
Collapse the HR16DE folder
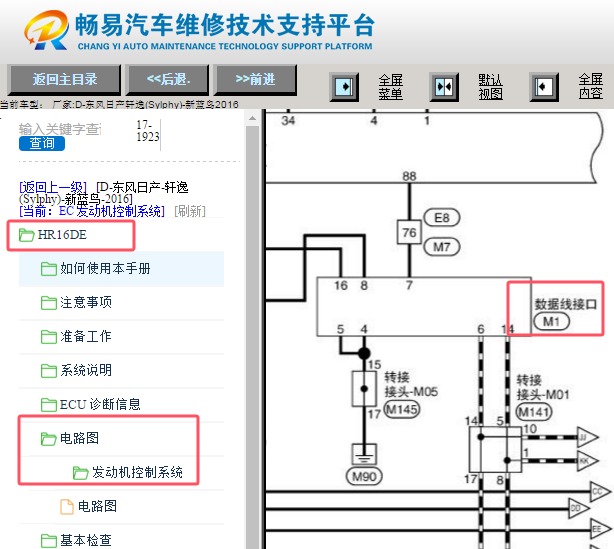coord(62,235)
